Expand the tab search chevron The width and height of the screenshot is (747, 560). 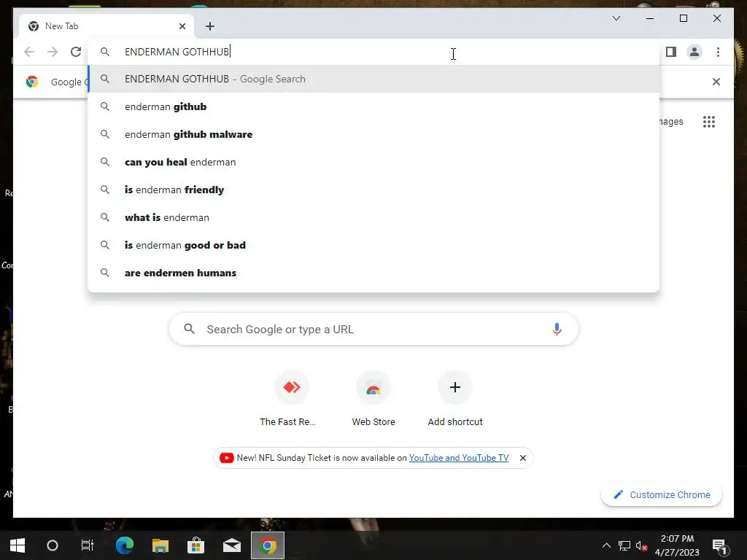pos(616,18)
